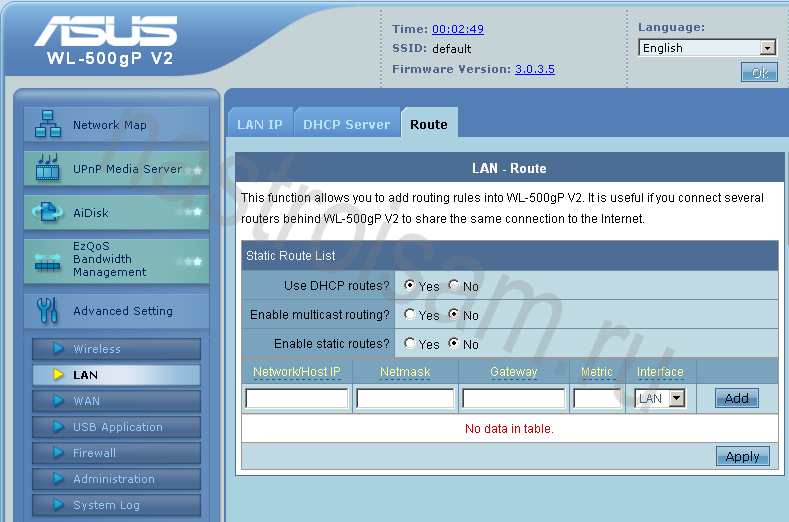Click the Apply button
The width and height of the screenshot is (789, 522).
pos(743,456)
